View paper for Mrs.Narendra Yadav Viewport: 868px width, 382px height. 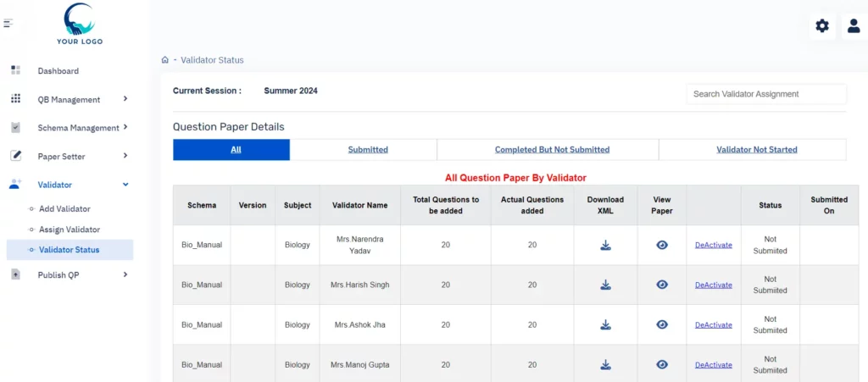662,245
